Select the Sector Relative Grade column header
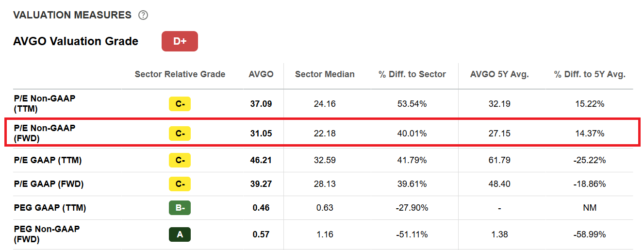This screenshot has width=644, height=250. pos(180,74)
